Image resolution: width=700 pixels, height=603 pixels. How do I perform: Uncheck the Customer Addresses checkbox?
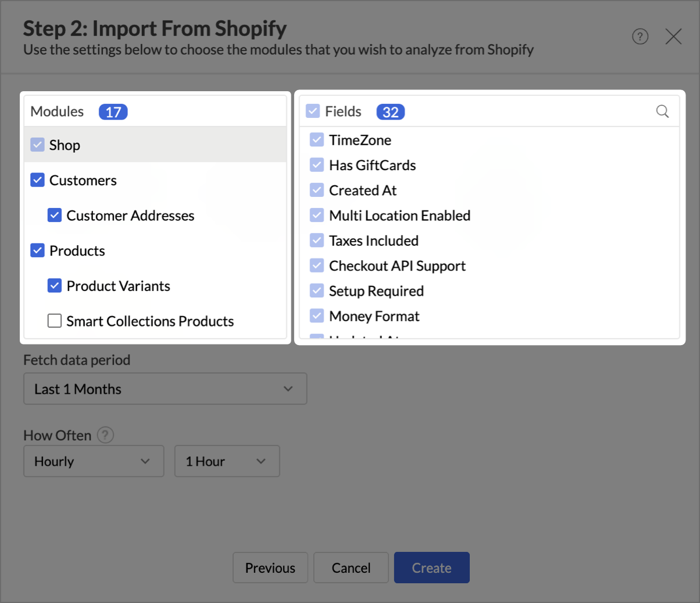point(55,216)
